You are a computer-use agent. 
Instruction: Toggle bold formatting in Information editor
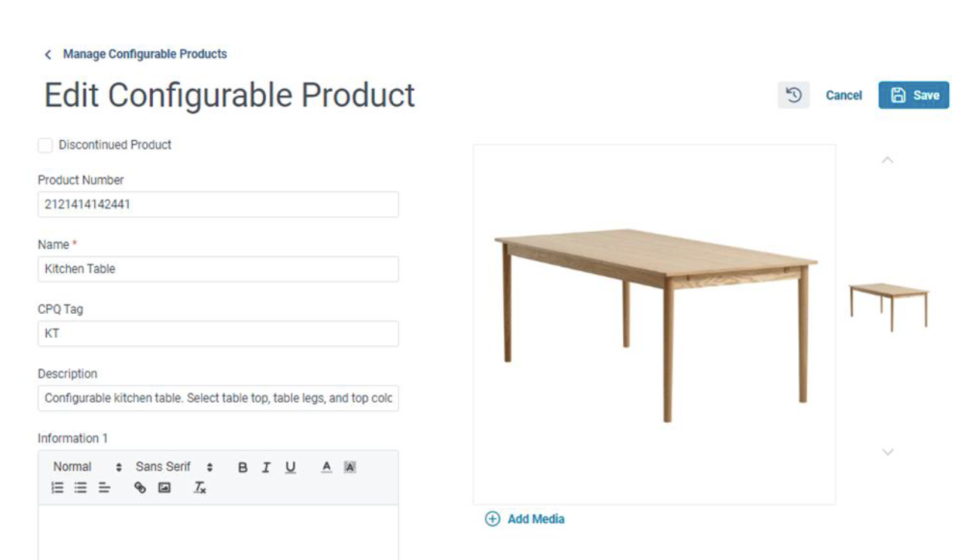pos(242,467)
